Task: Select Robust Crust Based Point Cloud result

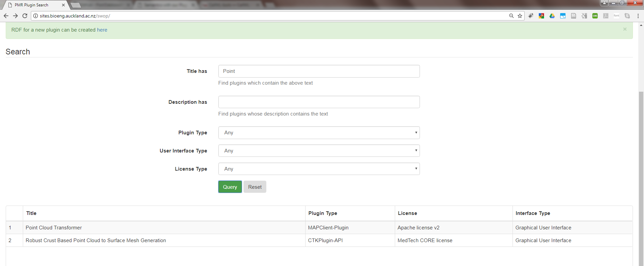Action: click(x=96, y=240)
